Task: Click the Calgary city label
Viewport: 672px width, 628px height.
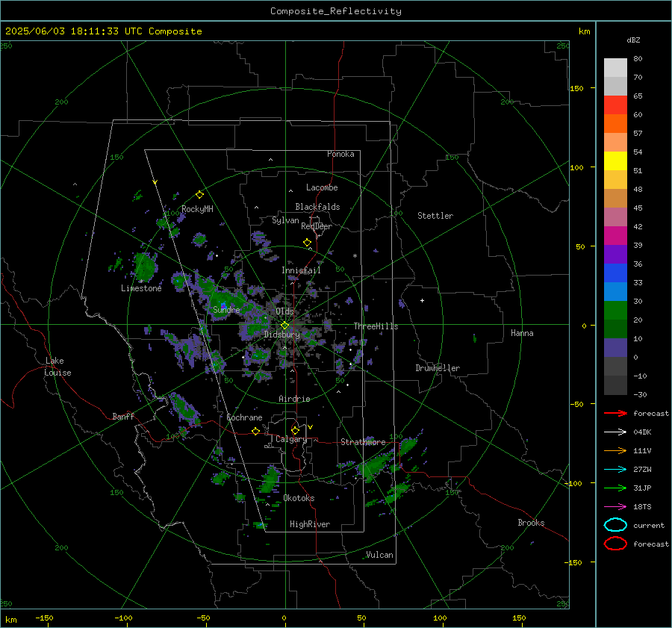Action: (x=291, y=439)
